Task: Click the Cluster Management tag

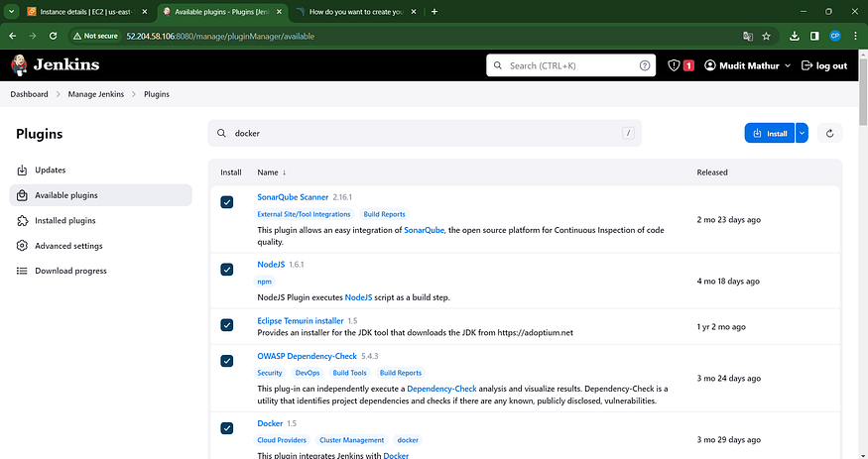Action: click(x=351, y=440)
